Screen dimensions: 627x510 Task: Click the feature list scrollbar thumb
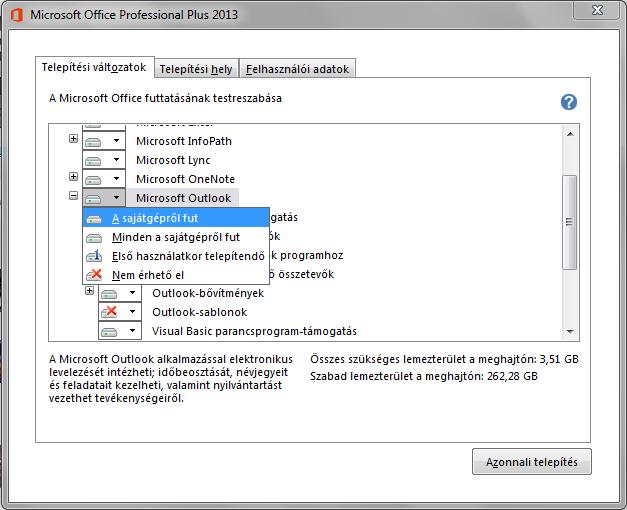[569, 222]
